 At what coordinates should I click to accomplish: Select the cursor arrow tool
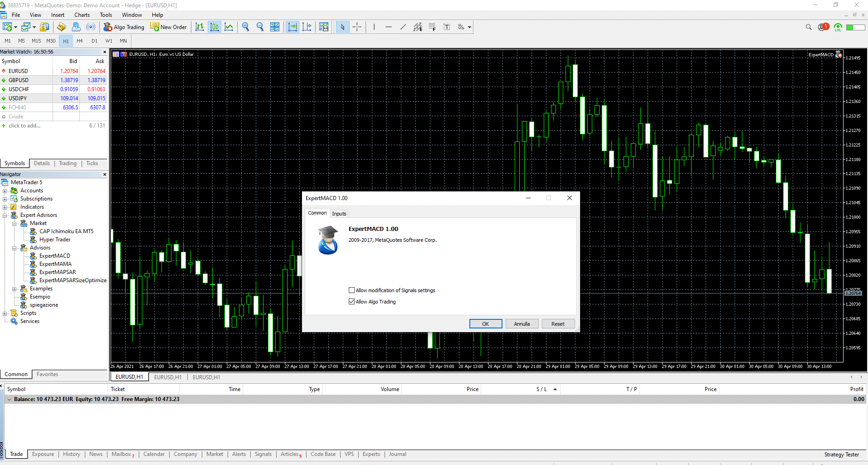[x=342, y=27]
